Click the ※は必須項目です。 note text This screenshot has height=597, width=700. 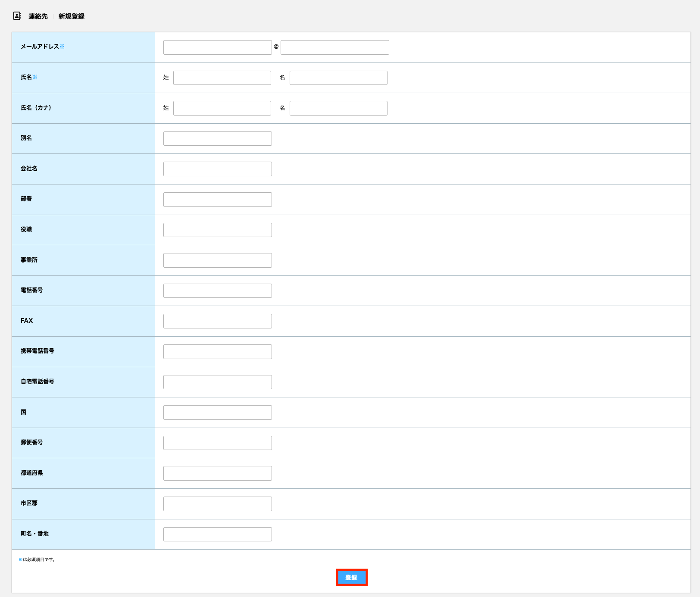tap(37, 559)
